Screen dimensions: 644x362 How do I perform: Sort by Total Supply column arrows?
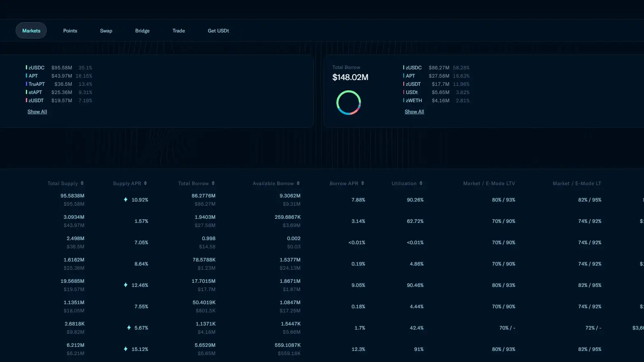82,183
